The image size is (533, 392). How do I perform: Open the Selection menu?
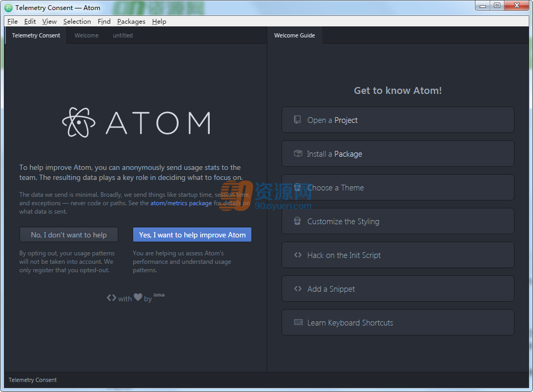(x=77, y=22)
